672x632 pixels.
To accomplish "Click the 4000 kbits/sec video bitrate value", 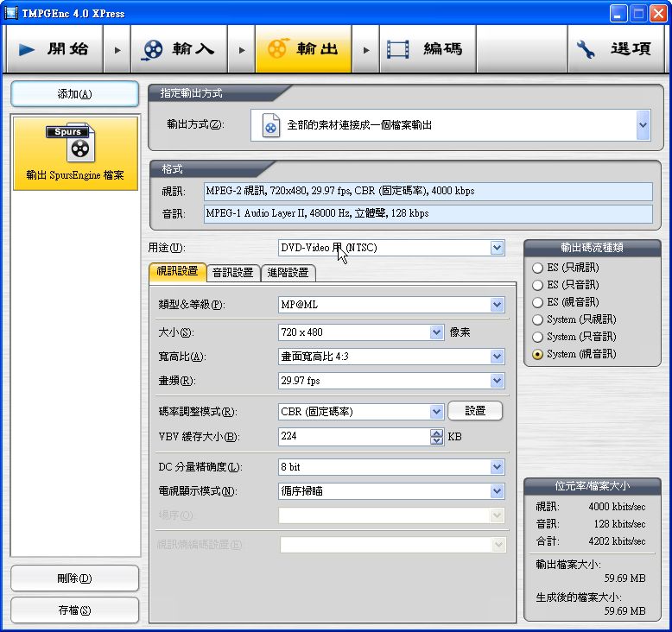I will click(617, 507).
